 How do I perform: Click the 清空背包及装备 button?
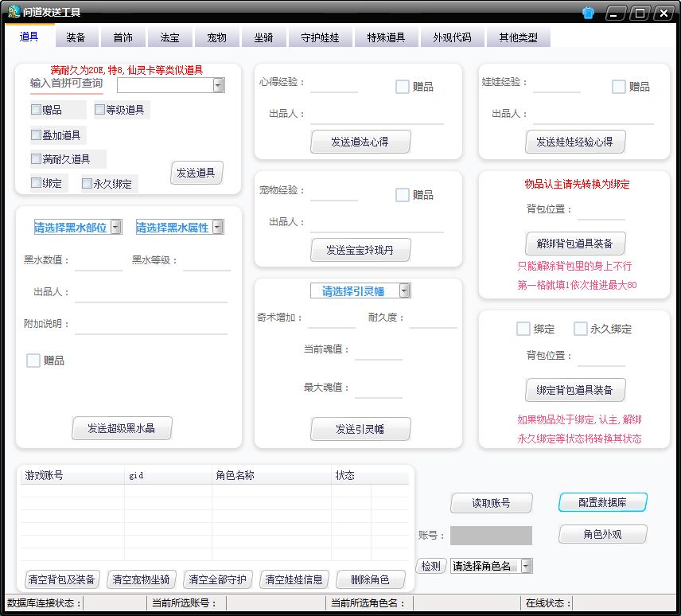tap(62, 579)
